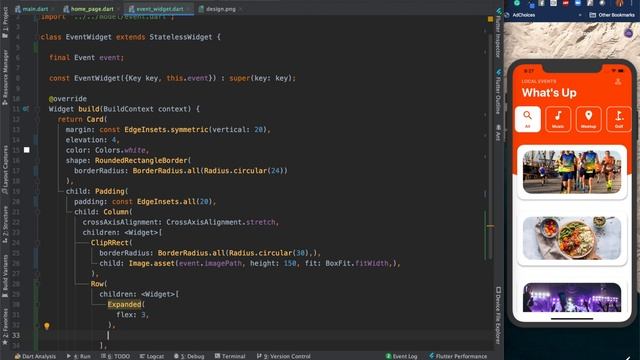Click the @override annotation
The height and width of the screenshot is (360, 640).
[68, 99]
